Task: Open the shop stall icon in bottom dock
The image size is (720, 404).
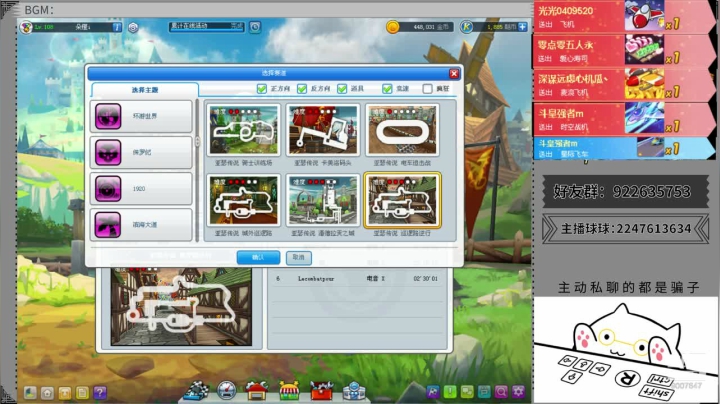Action: click(x=289, y=391)
